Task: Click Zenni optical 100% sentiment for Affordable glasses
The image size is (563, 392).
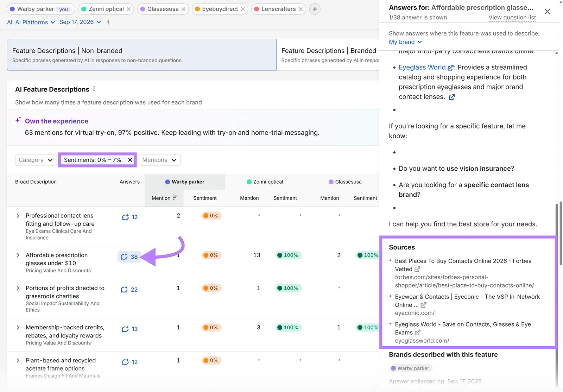Action: (x=288, y=255)
